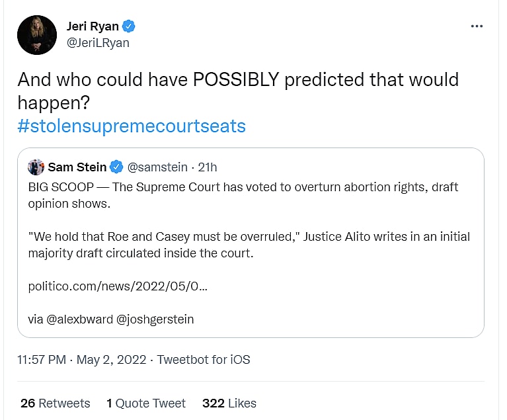
Task: Click the 21h timestamp on quoted tweet
Action: coord(206,167)
